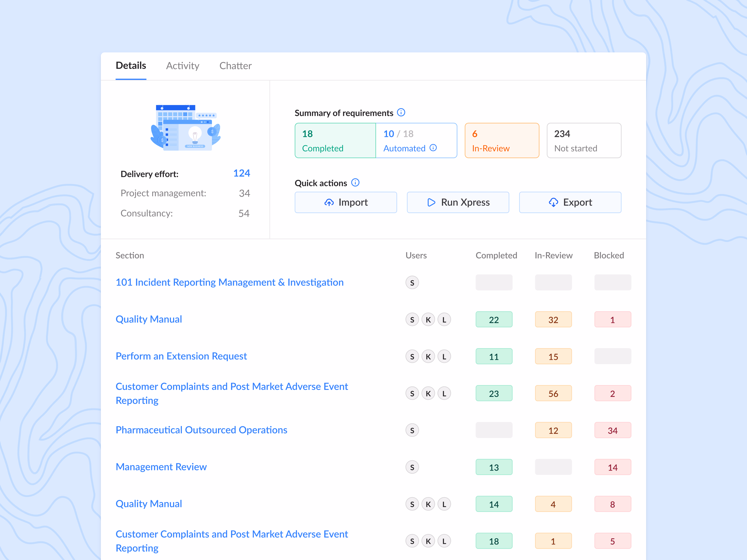Click the Export button
747x560 pixels.
570,202
